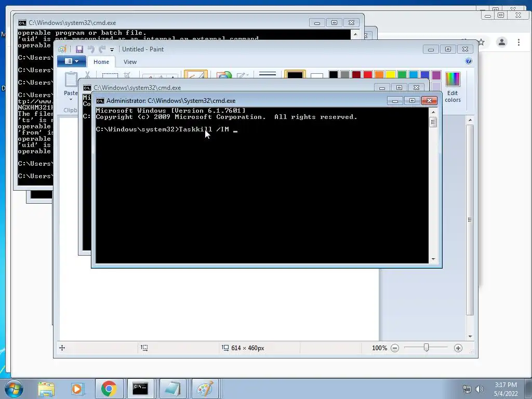The image size is (532, 399).
Task: Click the network icon in system tray
Action: 467,389
